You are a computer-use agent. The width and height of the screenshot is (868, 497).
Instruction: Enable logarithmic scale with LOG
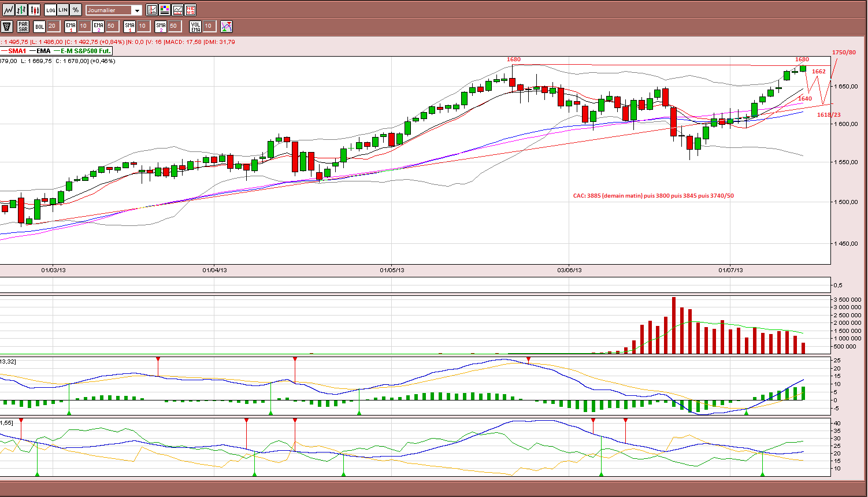click(50, 10)
